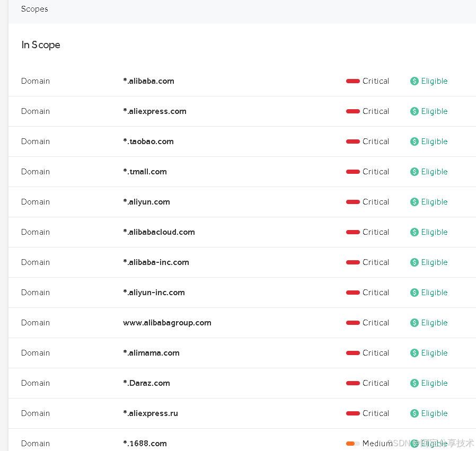Click red severity bar for *.tmall.com
Screen dimensions: 476x451
pyautogui.click(x=352, y=172)
